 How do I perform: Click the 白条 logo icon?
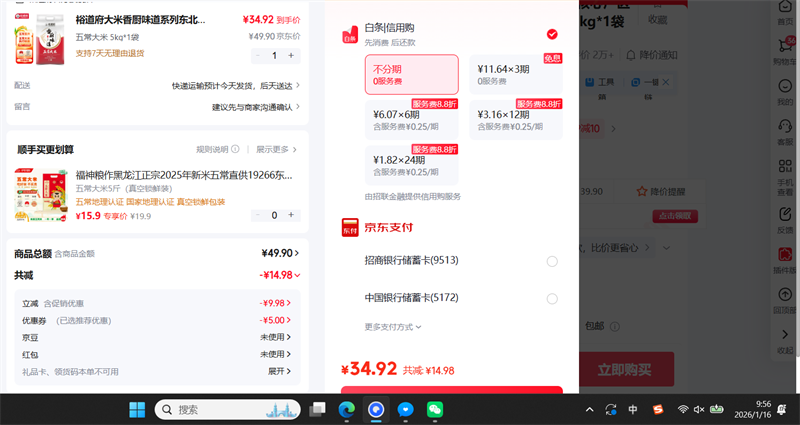[x=350, y=35]
